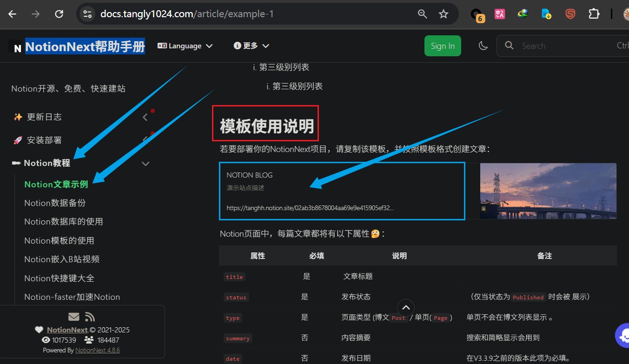This screenshot has width=629, height=364.
Task: Click the search magnifier icon in header
Action: tap(510, 46)
